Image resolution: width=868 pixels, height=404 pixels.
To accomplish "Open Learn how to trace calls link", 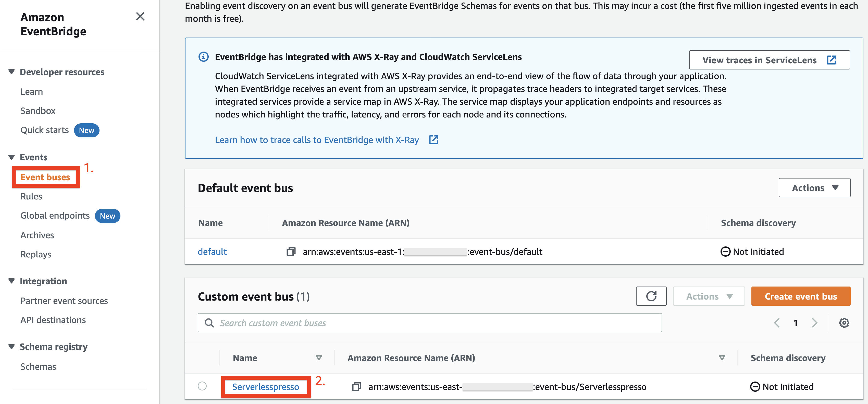I will point(317,140).
